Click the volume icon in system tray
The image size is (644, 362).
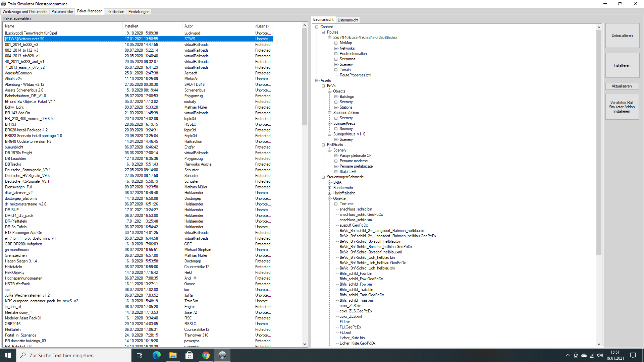pyautogui.click(x=600, y=355)
